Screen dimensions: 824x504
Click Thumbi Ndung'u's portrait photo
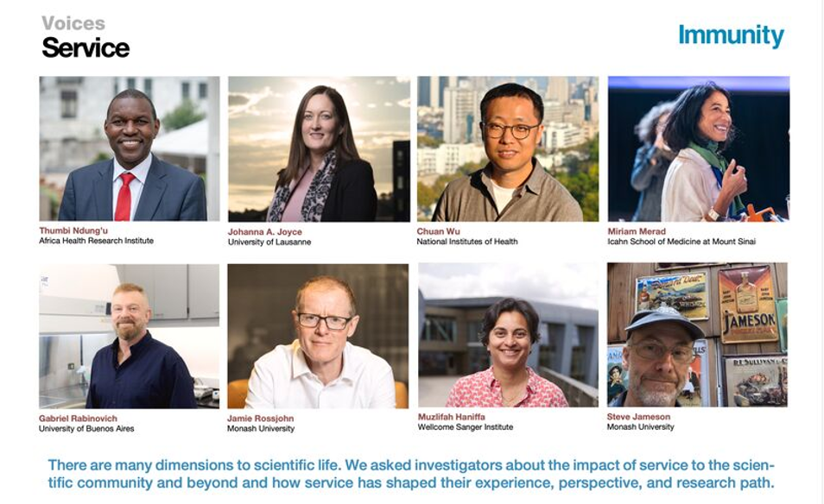click(x=130, y=148)
